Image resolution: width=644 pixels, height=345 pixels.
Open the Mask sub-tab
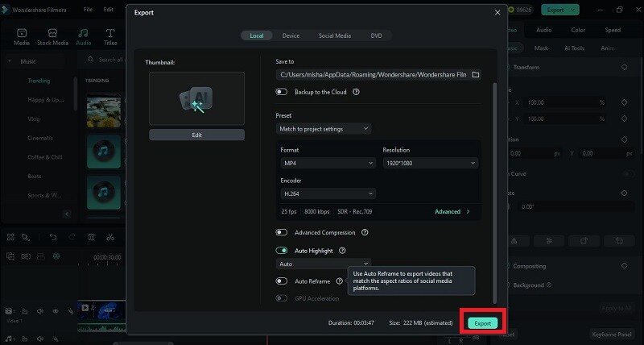[x=541, y=48]
